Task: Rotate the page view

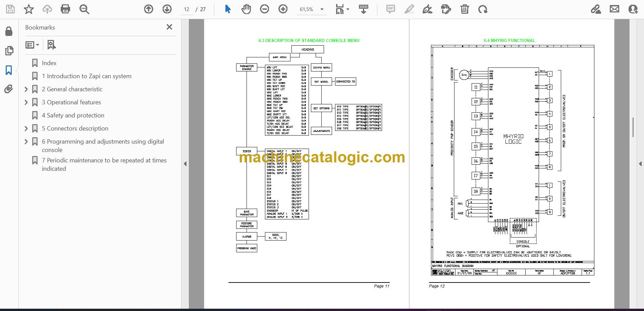Action: point(483,9)
